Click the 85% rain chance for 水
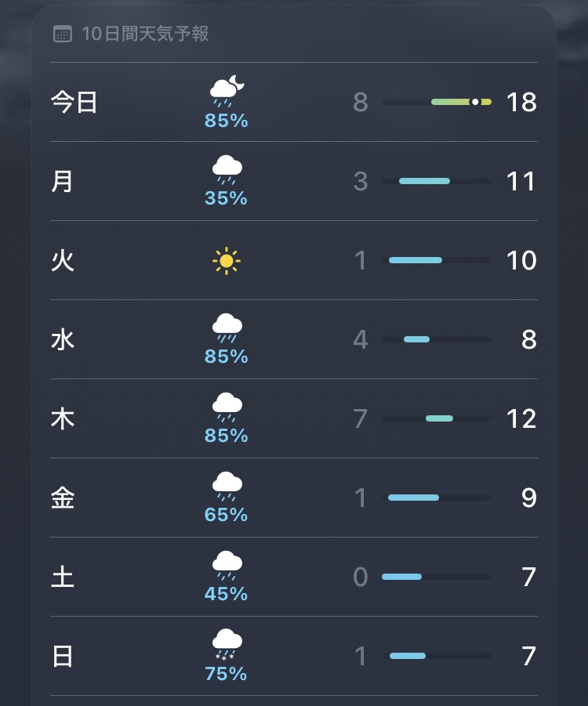This screenshot has height=706, width=588. [x=227, y=357]
